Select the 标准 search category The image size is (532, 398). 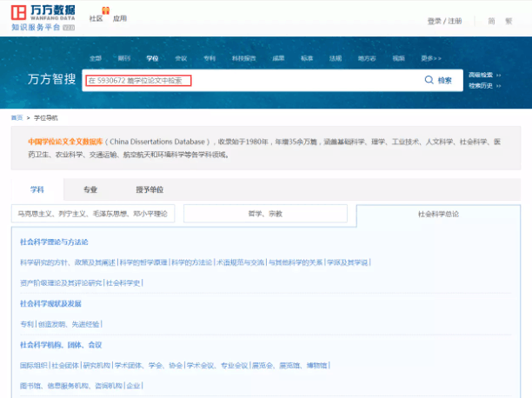[x=307, y=58]
